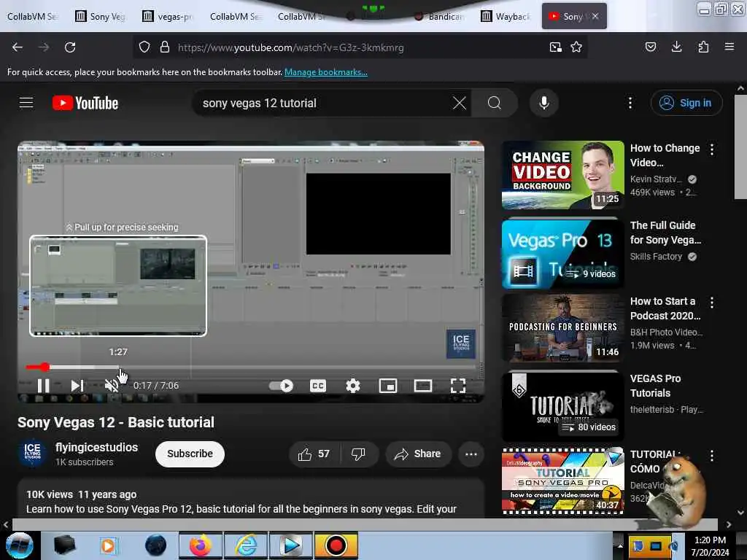Open picture-in-picture icon in address bar
This screenshot has width=747, height=560.
[555, 47]
